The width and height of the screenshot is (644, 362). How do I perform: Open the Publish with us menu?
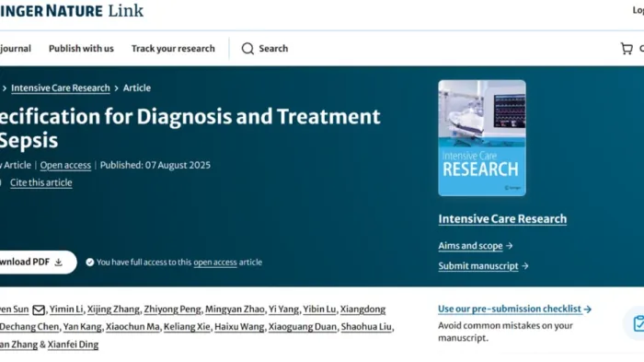81,49
